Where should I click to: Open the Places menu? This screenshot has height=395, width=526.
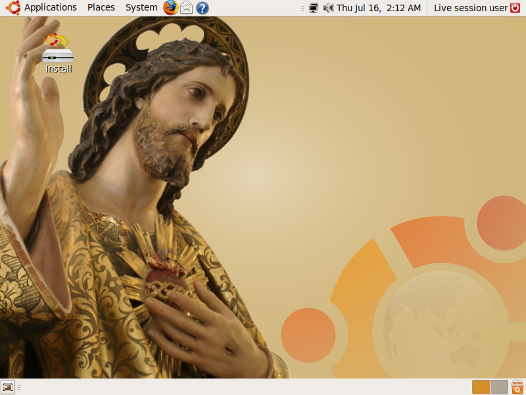(101, 7)
